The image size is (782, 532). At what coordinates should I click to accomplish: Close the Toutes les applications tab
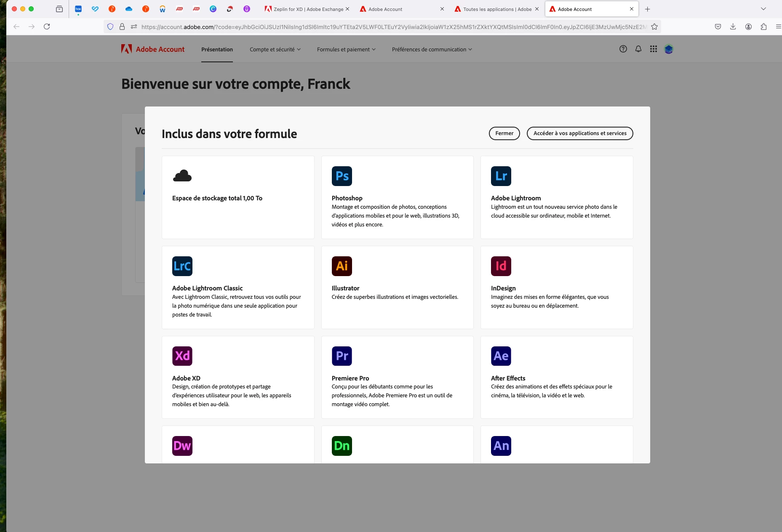tap(537, 9)
